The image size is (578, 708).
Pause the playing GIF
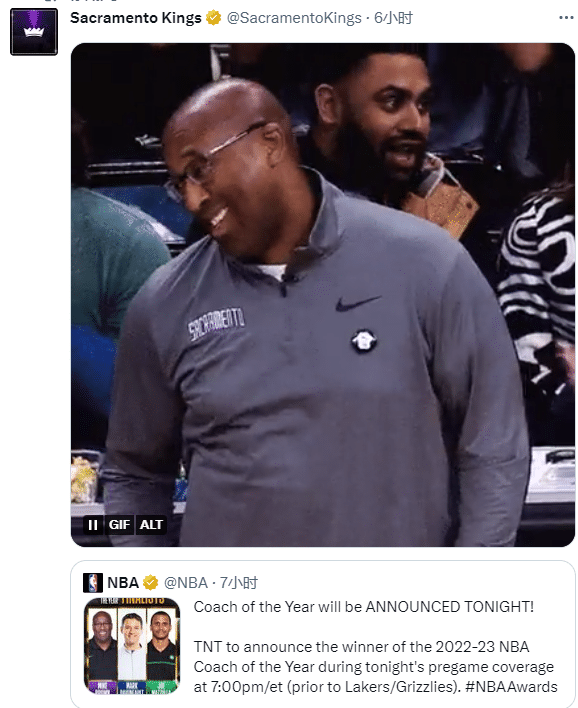(x=93, y=525)
